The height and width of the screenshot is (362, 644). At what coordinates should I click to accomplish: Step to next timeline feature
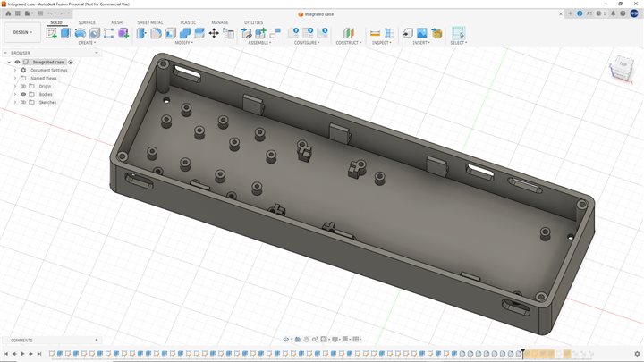pos(30,354)
